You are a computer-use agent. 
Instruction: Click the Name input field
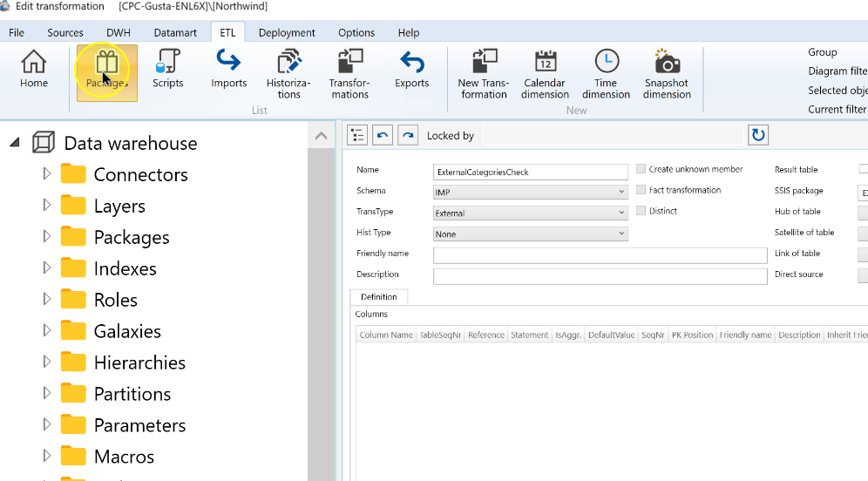coord(531,173)
